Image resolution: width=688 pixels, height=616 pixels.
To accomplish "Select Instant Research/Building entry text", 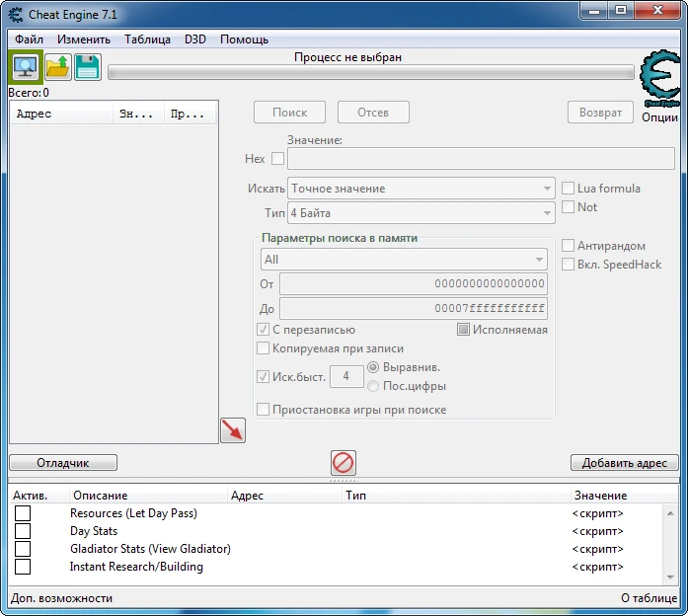I will [136, 567].
